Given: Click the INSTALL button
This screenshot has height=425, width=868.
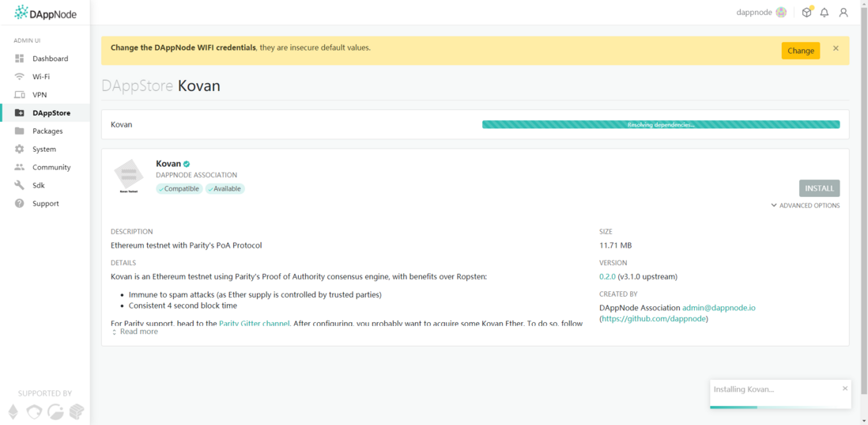Looking at the screenshot, I should pyautogui.click(x=819, y=188).
